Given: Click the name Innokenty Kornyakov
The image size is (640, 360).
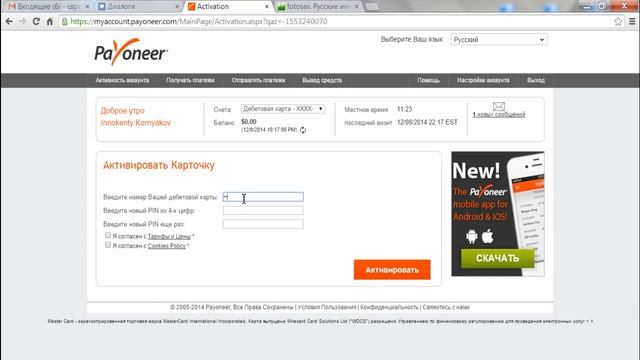Looking at the screenshot, I should pos(136,123).
